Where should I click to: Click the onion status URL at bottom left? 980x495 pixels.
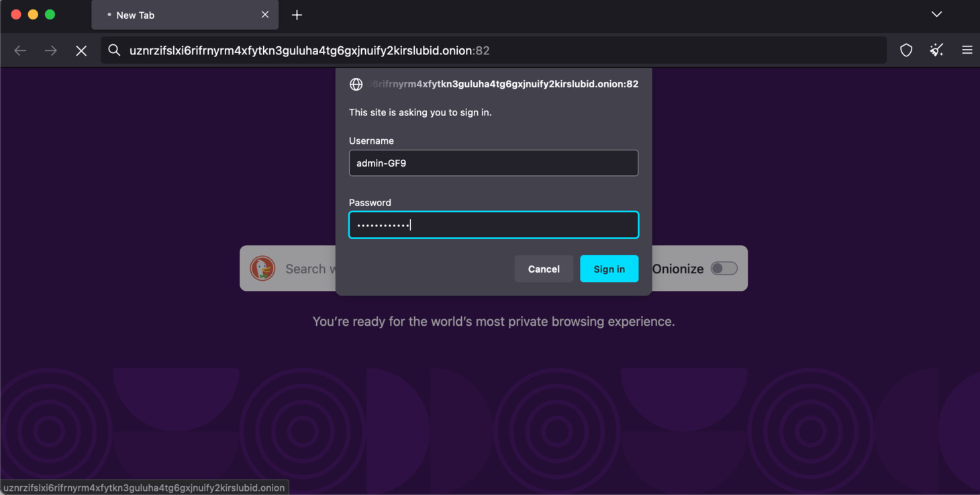(144, 488)
